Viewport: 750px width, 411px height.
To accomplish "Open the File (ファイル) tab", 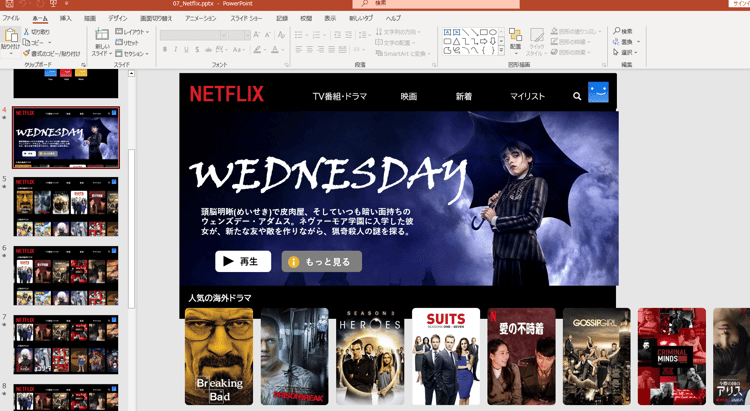I will (11, 18).
